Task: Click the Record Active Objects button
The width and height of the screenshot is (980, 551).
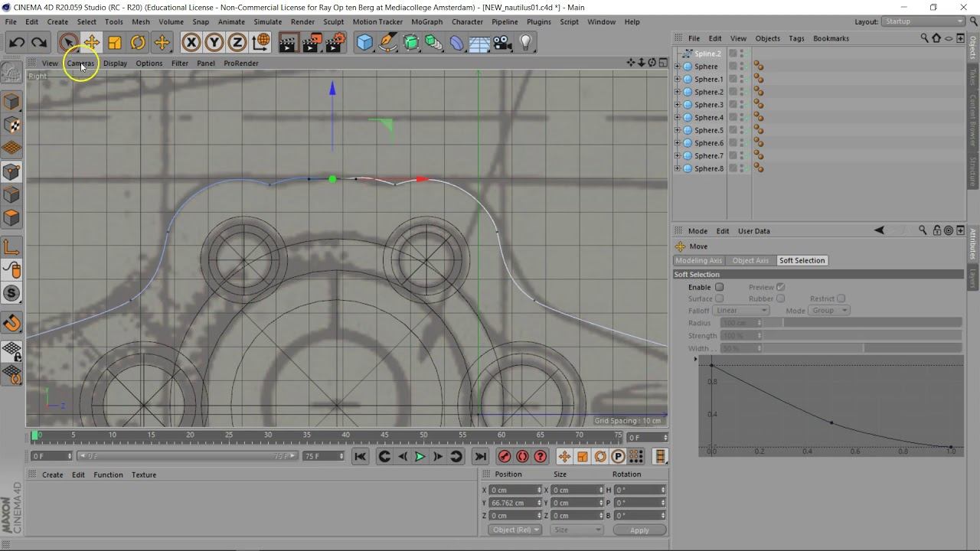Action: pos(505,457)
